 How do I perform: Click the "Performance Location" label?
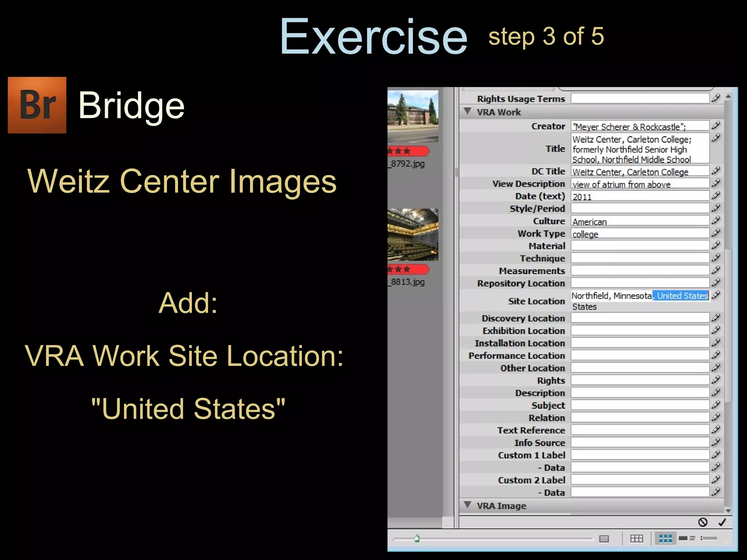(x=517, y=355)
